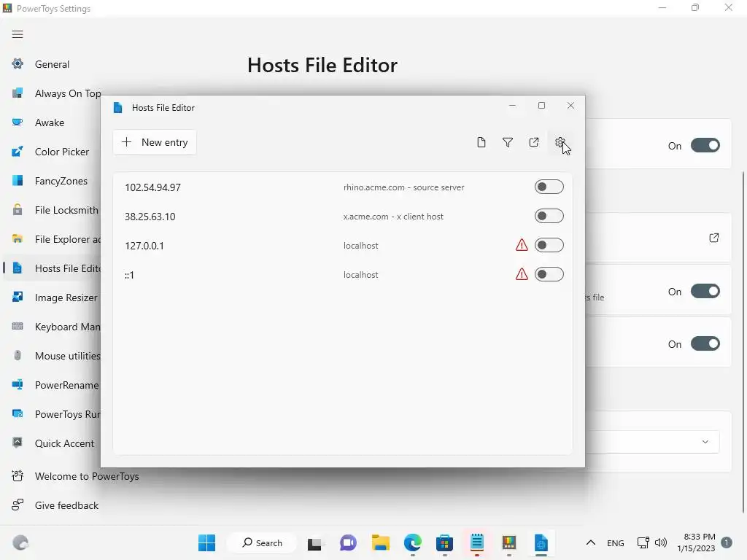Click weather widget icon on taskbar
The height and width of the screenshot is (560, 747).
(x=20, y=542)
